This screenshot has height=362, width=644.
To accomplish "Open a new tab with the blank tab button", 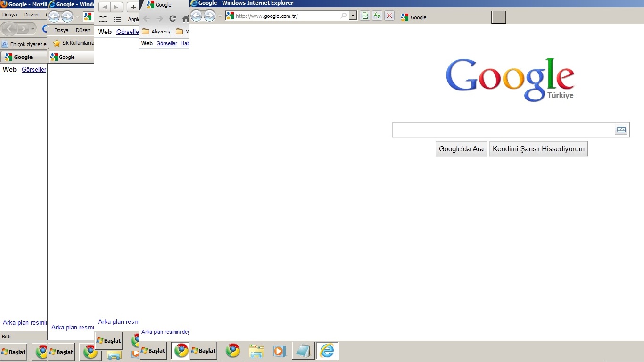I will click(498, 17).
